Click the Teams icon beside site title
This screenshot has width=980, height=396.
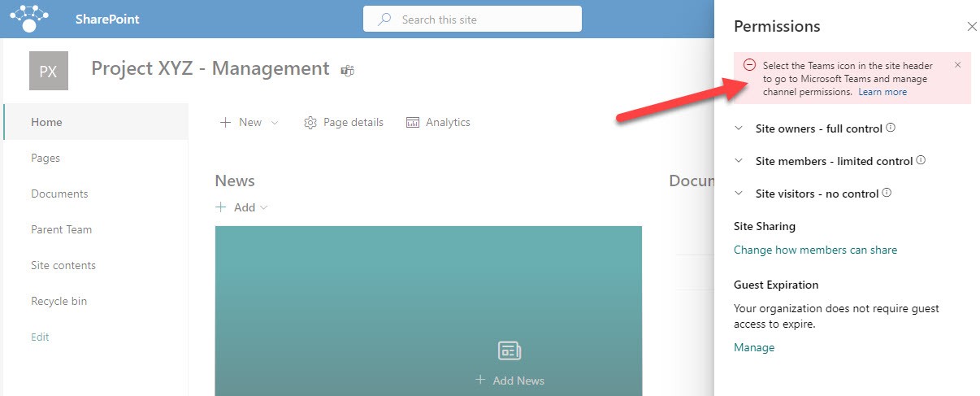point(348,70)
